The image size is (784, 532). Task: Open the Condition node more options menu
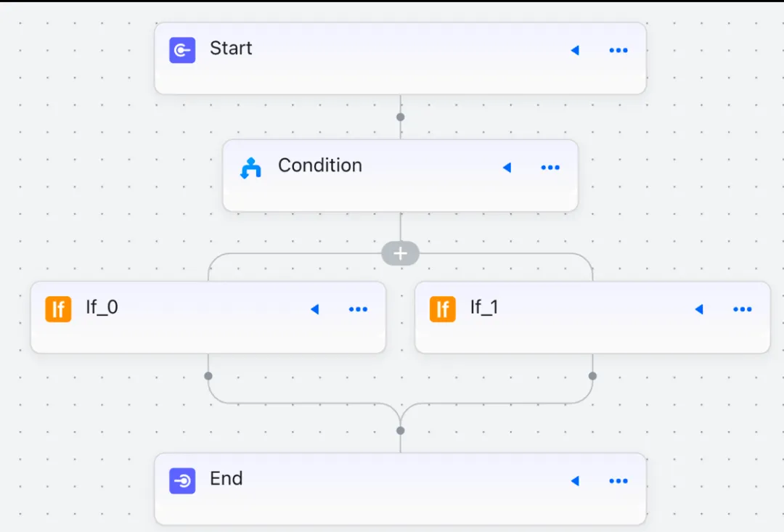(550, 168)
